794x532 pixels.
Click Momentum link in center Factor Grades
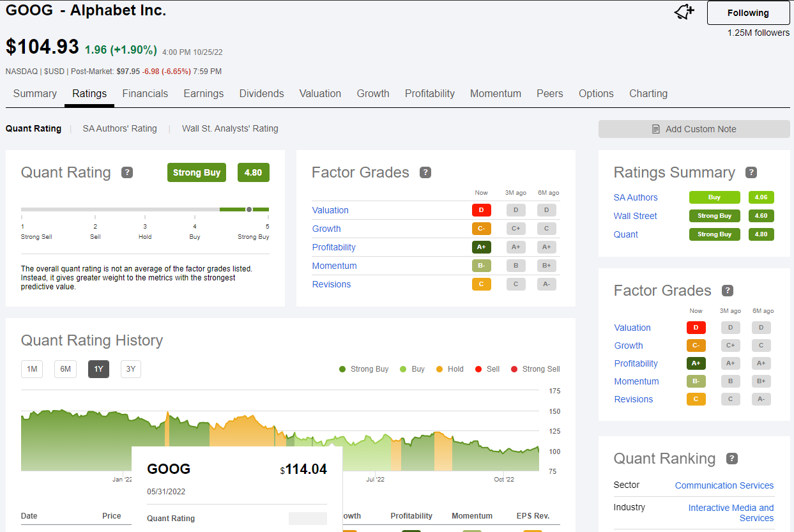click(335, 266)
